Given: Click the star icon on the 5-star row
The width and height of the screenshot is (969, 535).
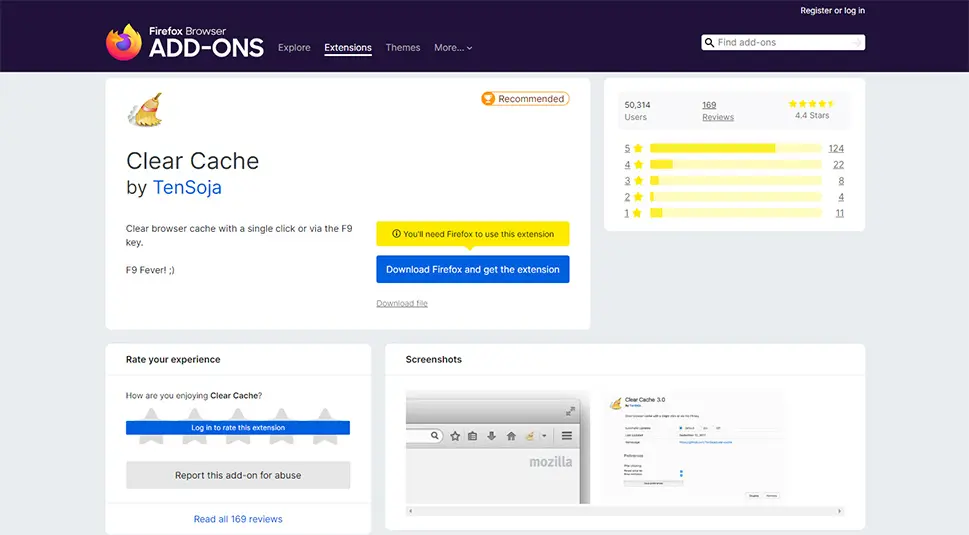Looking at the screenshot, I should click(x=638, y=148).
